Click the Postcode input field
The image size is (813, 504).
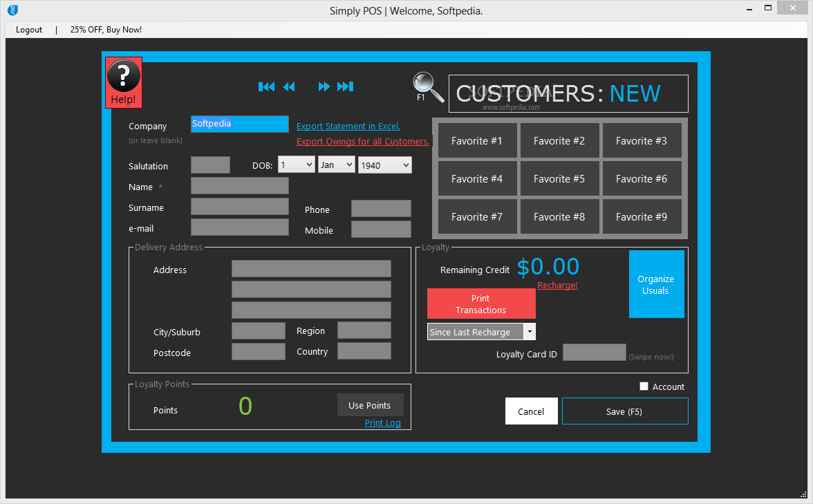point(259,351)
